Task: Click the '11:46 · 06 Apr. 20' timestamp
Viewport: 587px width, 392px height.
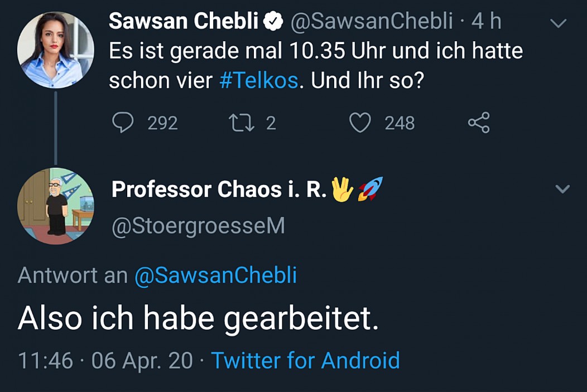Action: pos(105,361)
